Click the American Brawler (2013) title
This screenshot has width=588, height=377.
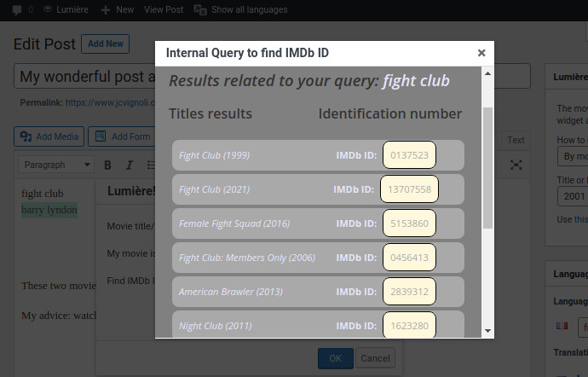(231, 292)
